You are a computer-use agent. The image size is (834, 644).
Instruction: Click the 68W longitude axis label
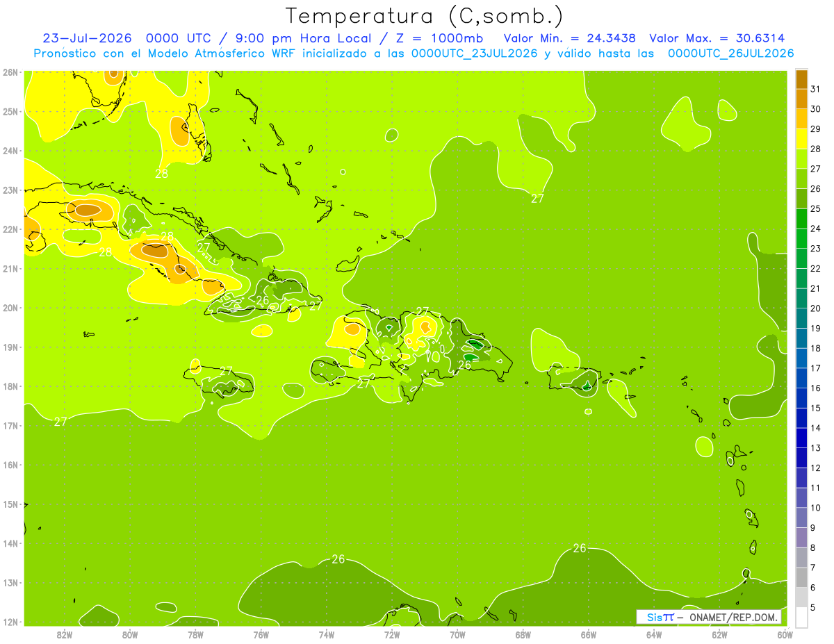click(523, 634)
